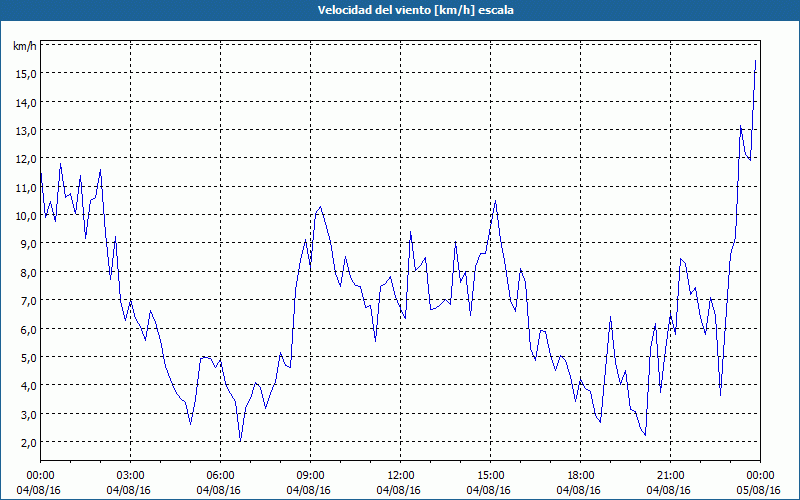Click the '05/08/16' date label

pyautogui.click(x=759, y=490)
